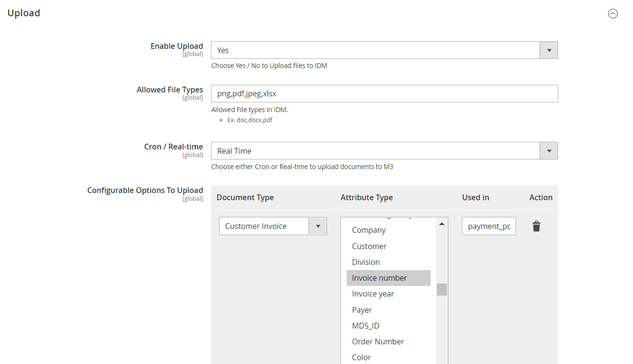Click 'Choose Yes / No to Upload' note

pos(269,66)
